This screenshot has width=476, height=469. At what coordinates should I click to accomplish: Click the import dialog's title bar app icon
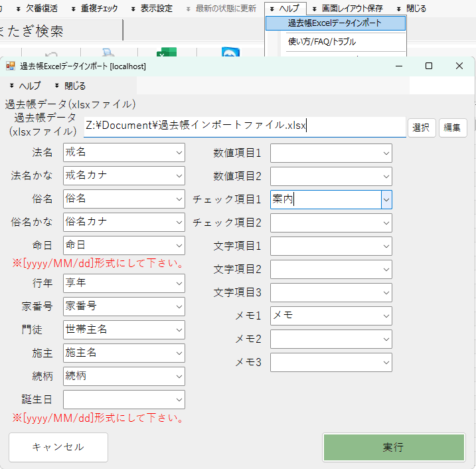tap(11, 66)
